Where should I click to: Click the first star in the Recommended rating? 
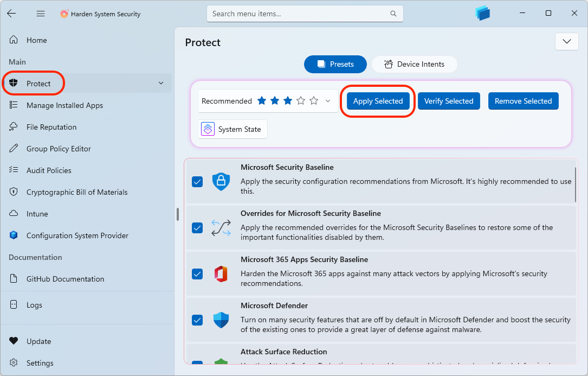262,101
